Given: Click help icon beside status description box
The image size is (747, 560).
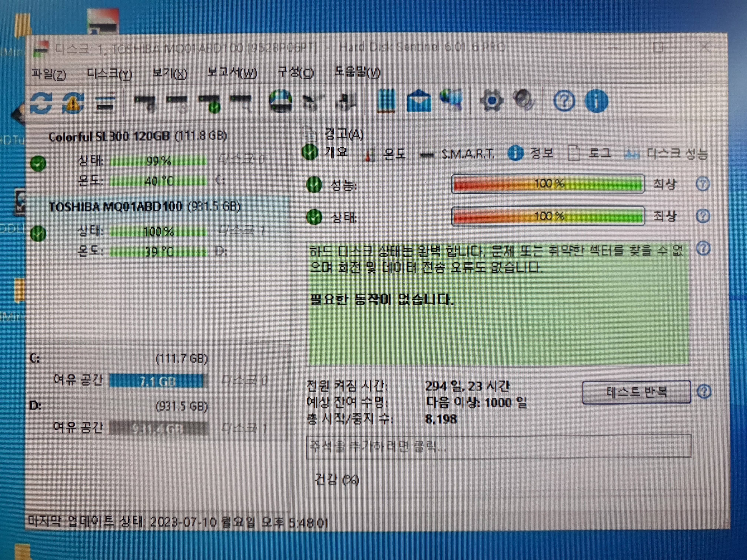Looking at the screenshot, I should click(x=703, y=249).
